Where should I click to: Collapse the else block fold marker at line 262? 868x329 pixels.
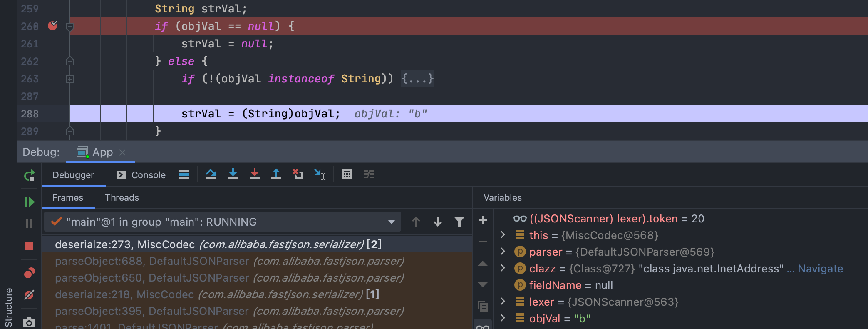point(70,61)
